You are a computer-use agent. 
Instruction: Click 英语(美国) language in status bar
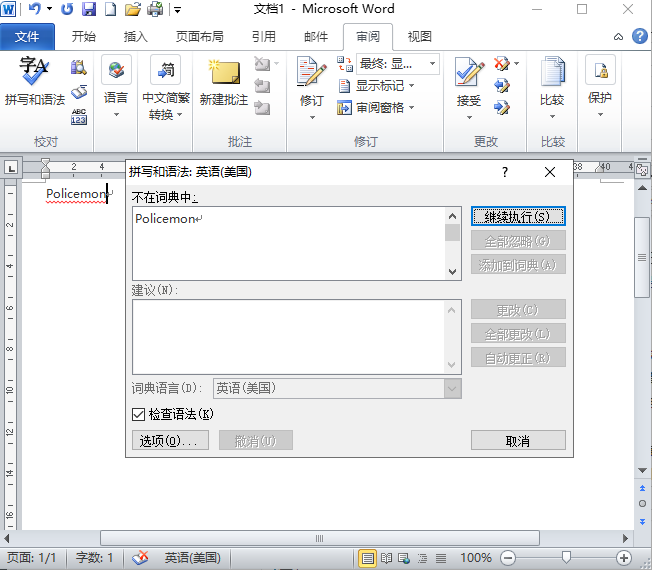pos(193,558)
